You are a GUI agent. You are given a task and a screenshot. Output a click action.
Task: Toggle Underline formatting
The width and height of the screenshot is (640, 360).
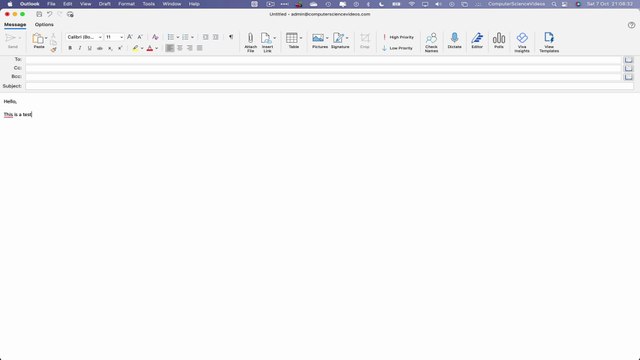tap(89, 48)
